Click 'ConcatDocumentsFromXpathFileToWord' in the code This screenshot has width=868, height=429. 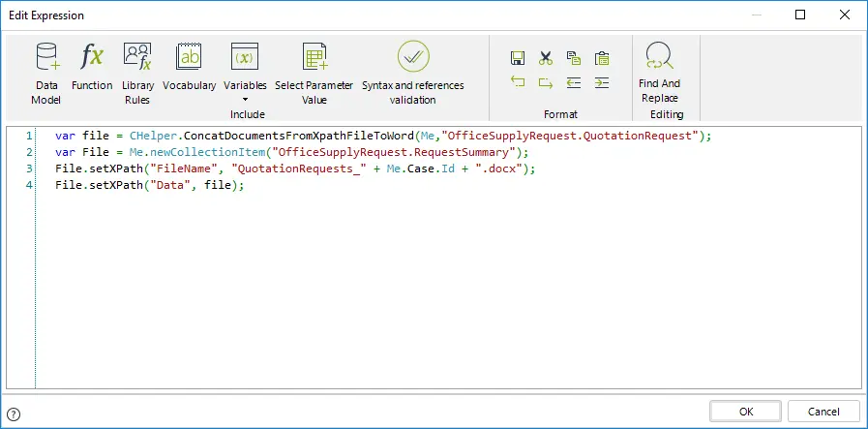pyautogui.click(x=299, y=136)
